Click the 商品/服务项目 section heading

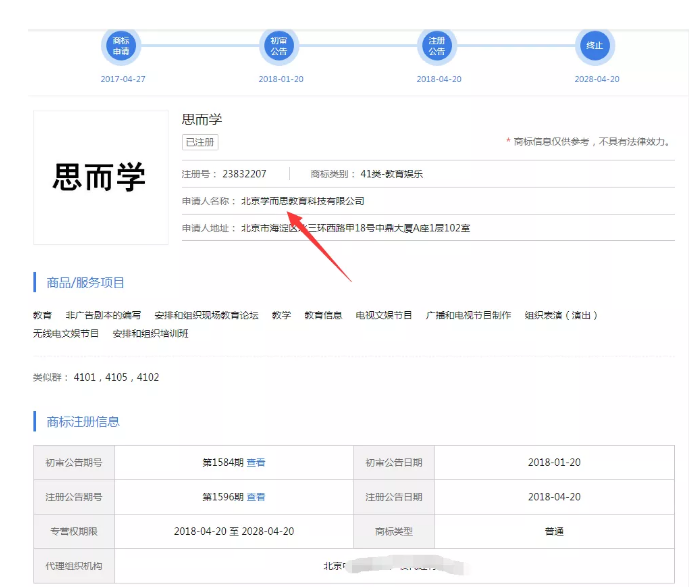(x=85, y=283)
